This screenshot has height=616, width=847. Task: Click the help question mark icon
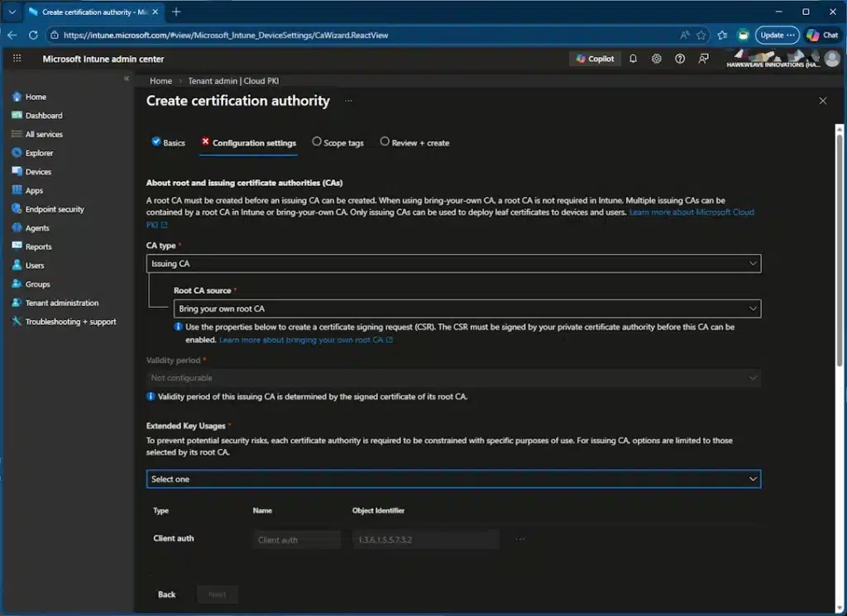tap(680, 59)
